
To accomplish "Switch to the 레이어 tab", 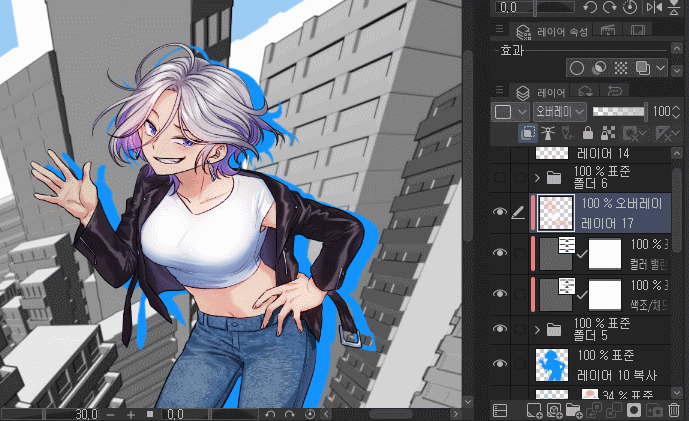I will [x=540, y=92].
